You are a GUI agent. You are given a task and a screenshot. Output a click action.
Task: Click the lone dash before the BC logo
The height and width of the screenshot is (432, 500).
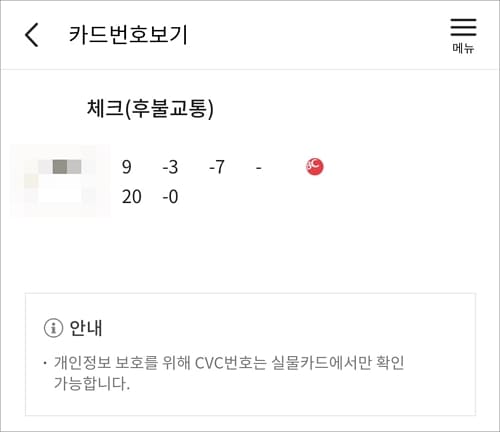pyautogui.click(x=258, y=168)
